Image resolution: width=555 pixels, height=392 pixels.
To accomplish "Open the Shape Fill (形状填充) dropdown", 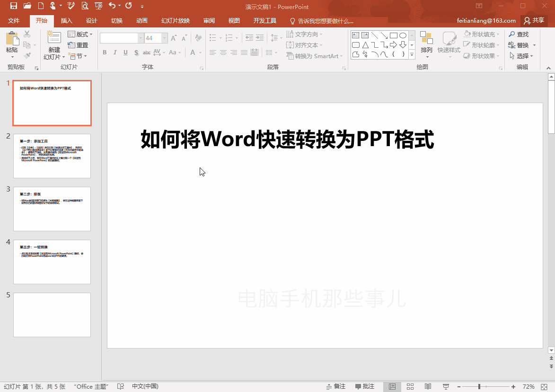I will (482, 34).
